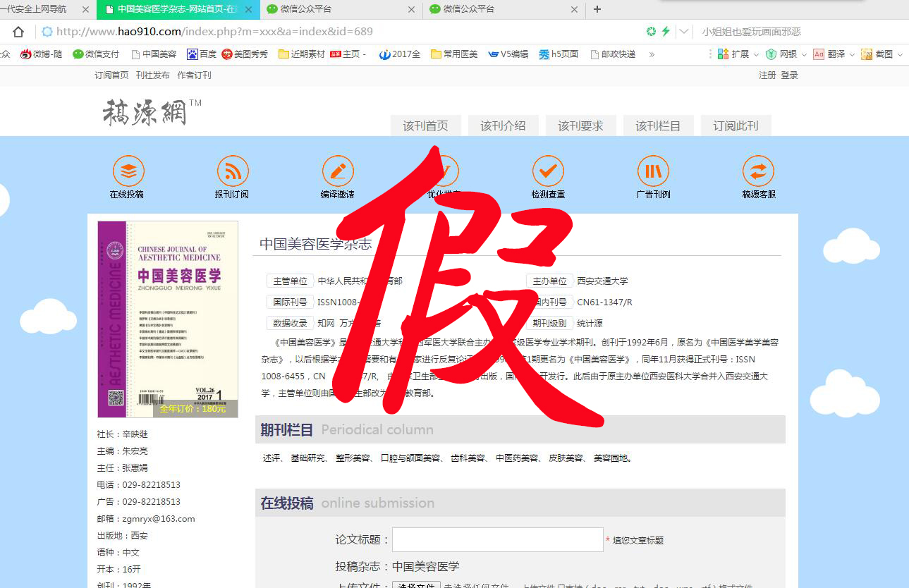
Task: Click the 主管单位 label button
Action: tap(290, 281)
